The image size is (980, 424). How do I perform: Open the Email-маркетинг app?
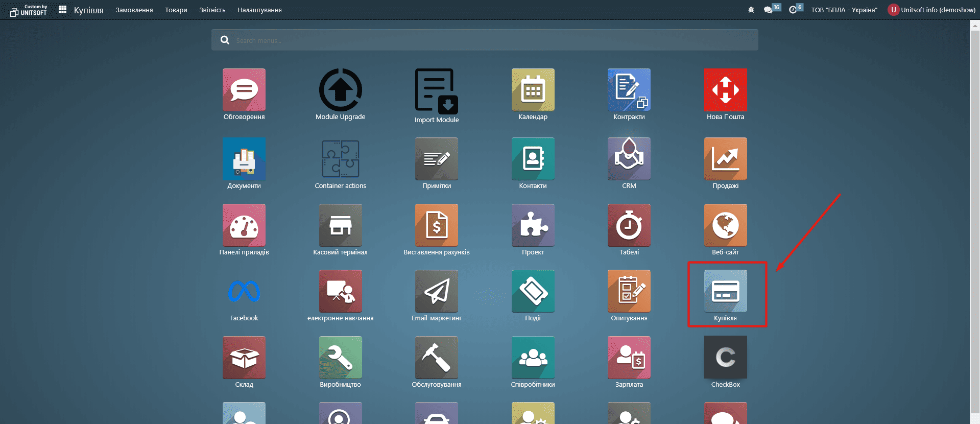coord(436,291)
